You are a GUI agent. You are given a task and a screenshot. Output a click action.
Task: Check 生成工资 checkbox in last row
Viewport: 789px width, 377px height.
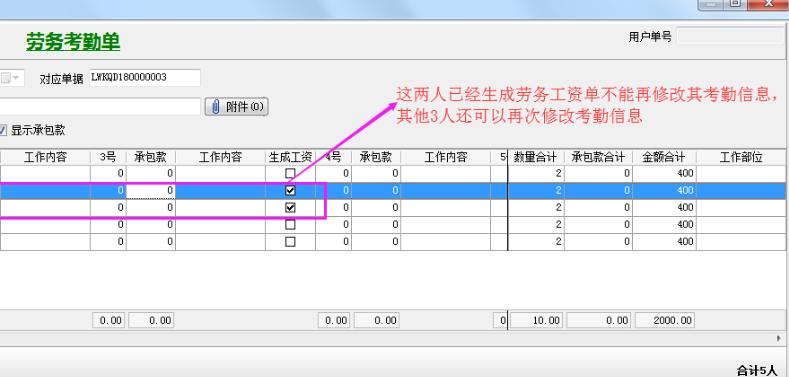[290, 242]
